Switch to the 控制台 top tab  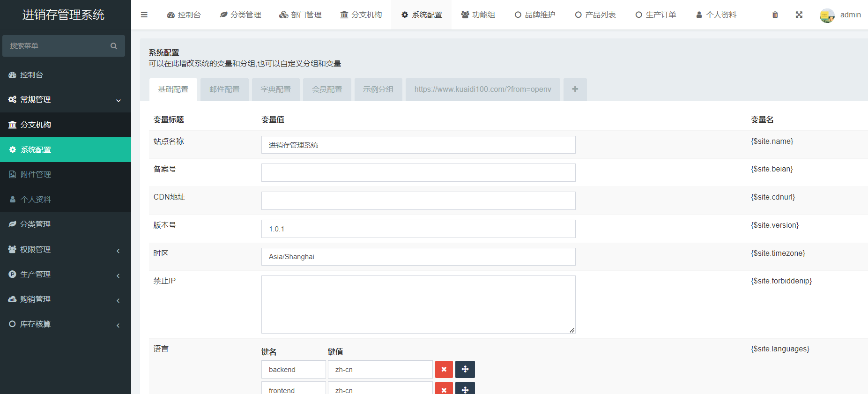coord(184,15)
